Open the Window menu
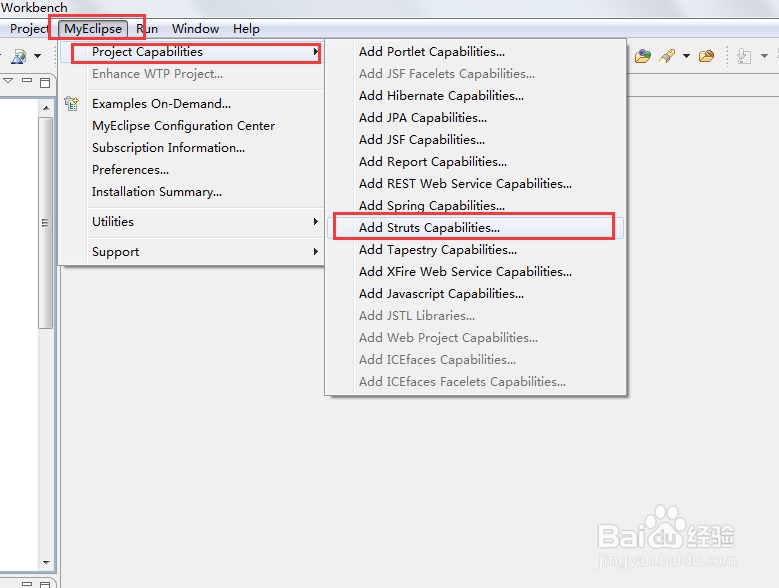 coord(196,29)
